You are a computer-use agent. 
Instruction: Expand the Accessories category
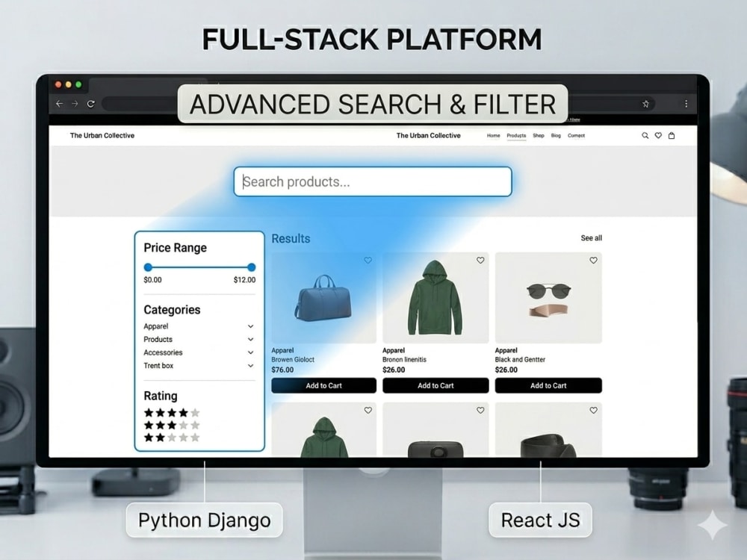(x=199, y=352)
